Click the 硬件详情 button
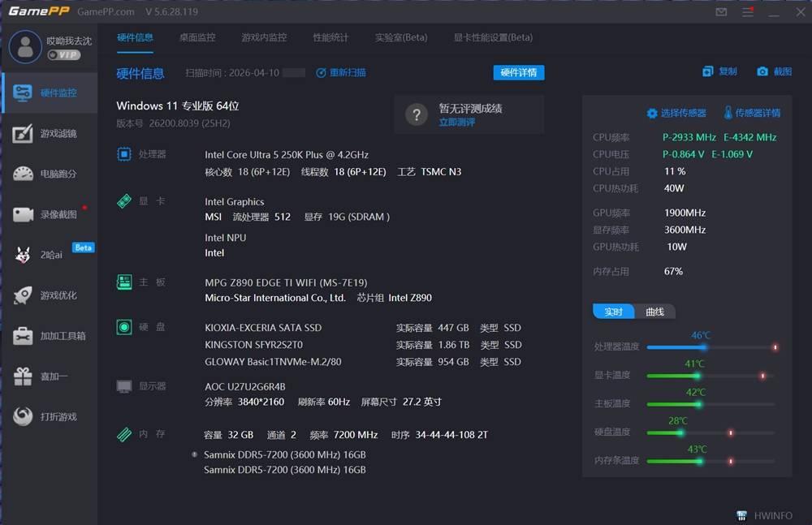The width and height of the screenshot is (812, 525). tap(518, 72)
